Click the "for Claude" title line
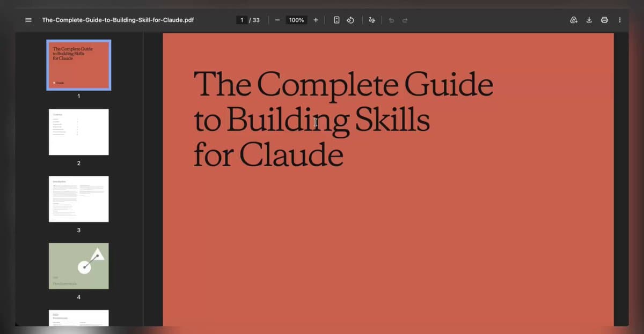This screenshot has height=334, width=644. [x=268, y=154]
